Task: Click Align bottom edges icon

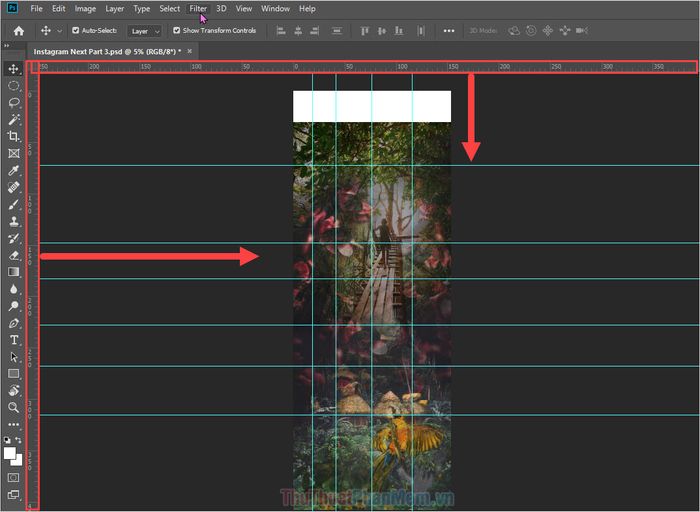Action: 399,31
